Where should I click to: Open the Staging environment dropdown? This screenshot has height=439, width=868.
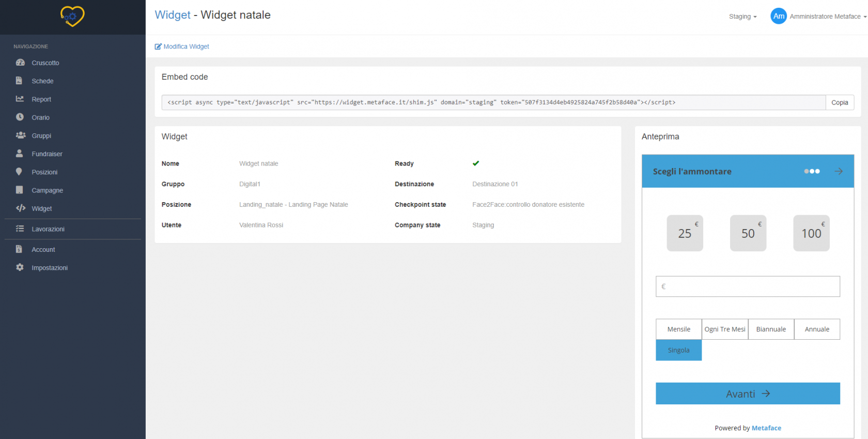coord(742,17)
